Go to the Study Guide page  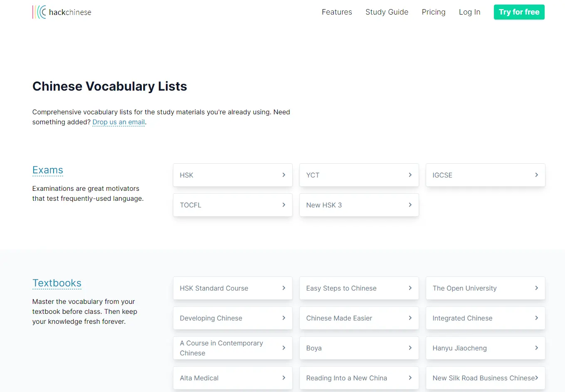click(387, 12)
